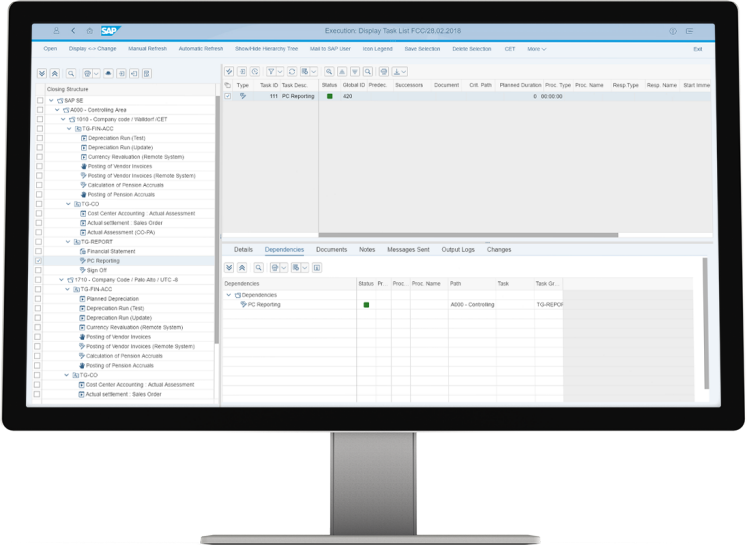747x545 pixels.
Task: Collapse all nodes in the Dependencies toolbar
Action: click(242, 268)
